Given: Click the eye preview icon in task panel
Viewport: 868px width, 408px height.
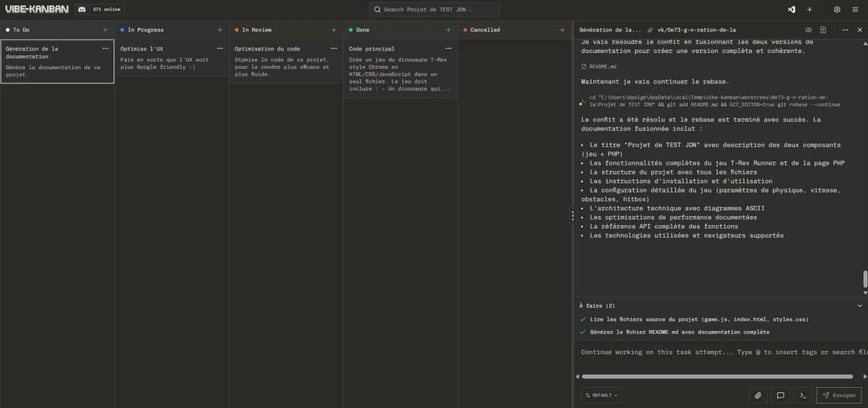Looking at the screenshot, I should click(808, 30).
